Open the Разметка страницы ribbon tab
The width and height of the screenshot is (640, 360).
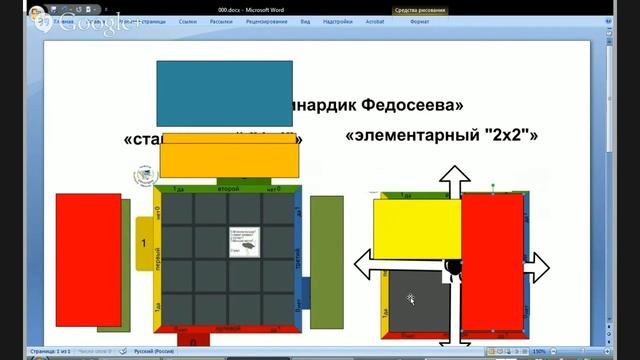(142, 22)
